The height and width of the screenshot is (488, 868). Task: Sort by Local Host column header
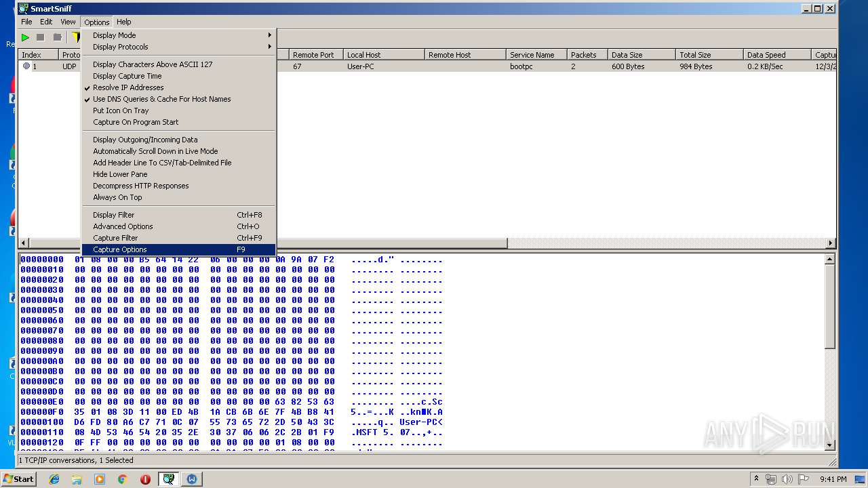[x=384, y=55]
